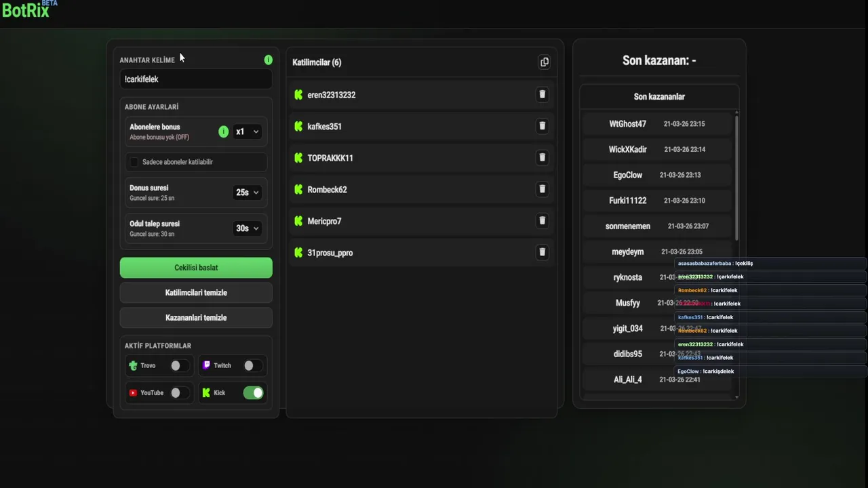Click the Kick platform icon in Aktif Platformlar
Screen dimensions: 868x488
pos(206,392)
